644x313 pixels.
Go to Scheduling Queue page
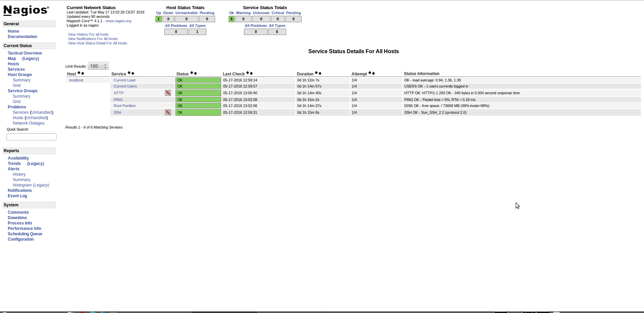pos(25,234)
